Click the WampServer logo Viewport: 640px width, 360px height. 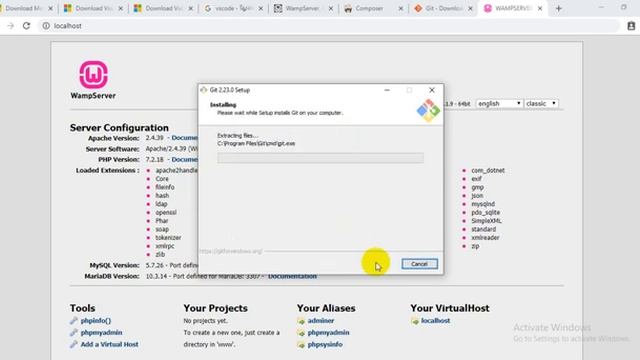[x=93, y=80]
